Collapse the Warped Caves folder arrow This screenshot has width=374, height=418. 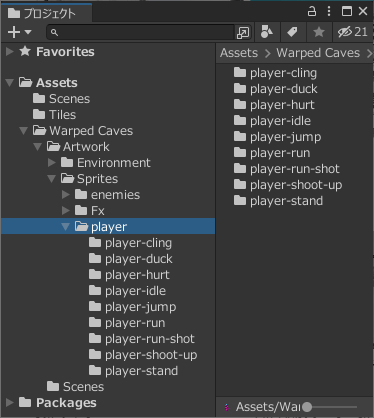[x=23, y=131]
